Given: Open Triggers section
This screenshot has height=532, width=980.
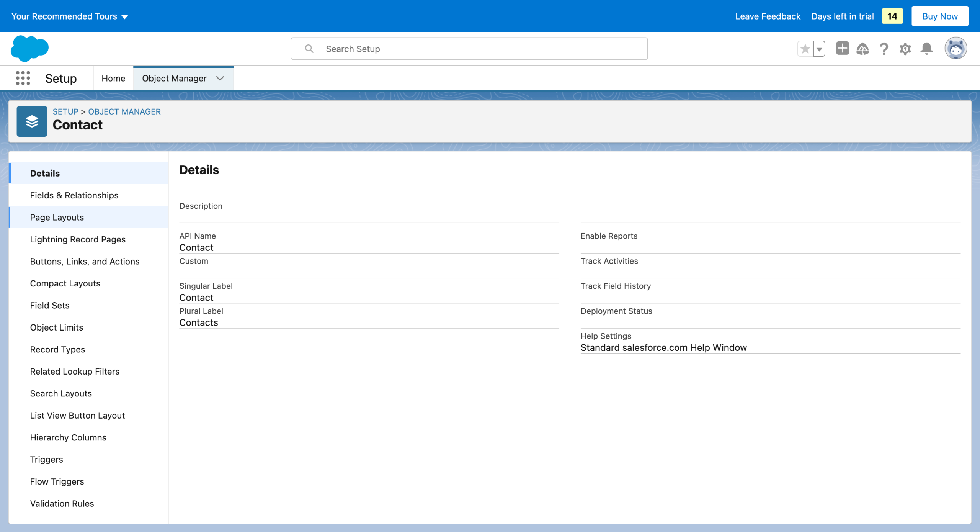Looking at the screenshot, I should pos(88,460).
